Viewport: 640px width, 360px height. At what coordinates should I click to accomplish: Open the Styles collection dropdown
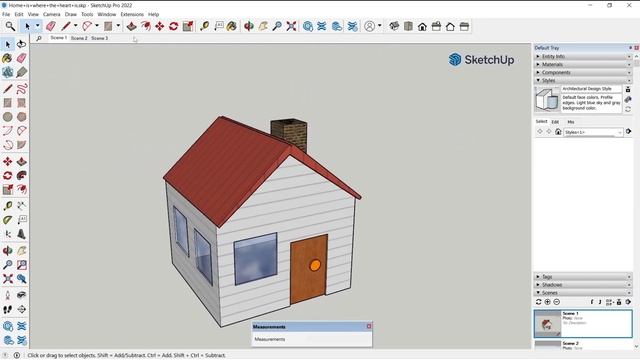pos(593,132)
